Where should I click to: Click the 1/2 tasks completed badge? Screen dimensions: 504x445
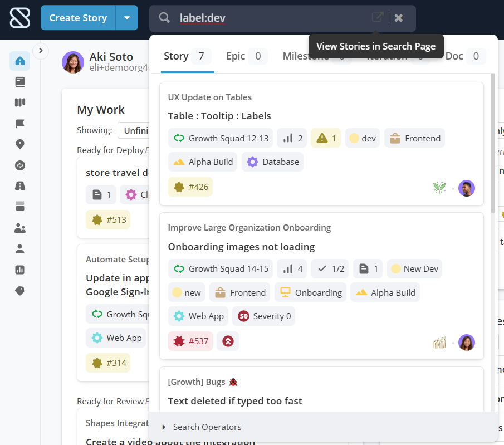(330, 269)
